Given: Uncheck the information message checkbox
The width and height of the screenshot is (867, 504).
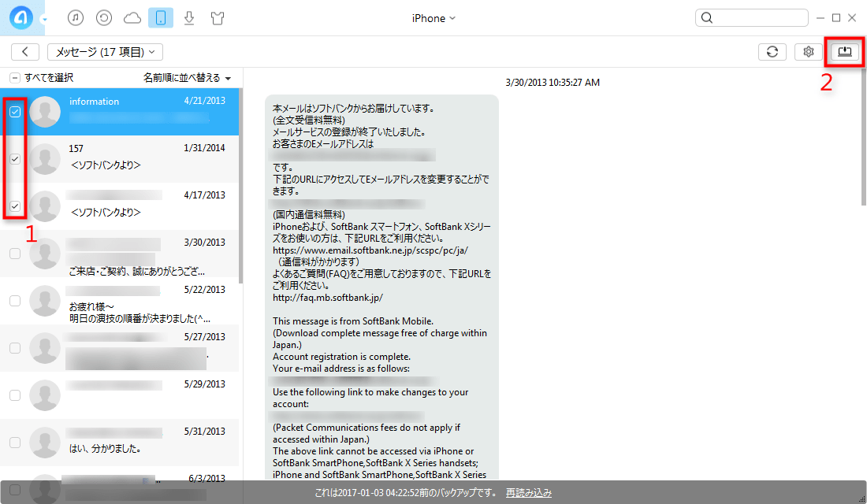Looking at the screenshot, I should pyautogui.click(x=16, y=112).
